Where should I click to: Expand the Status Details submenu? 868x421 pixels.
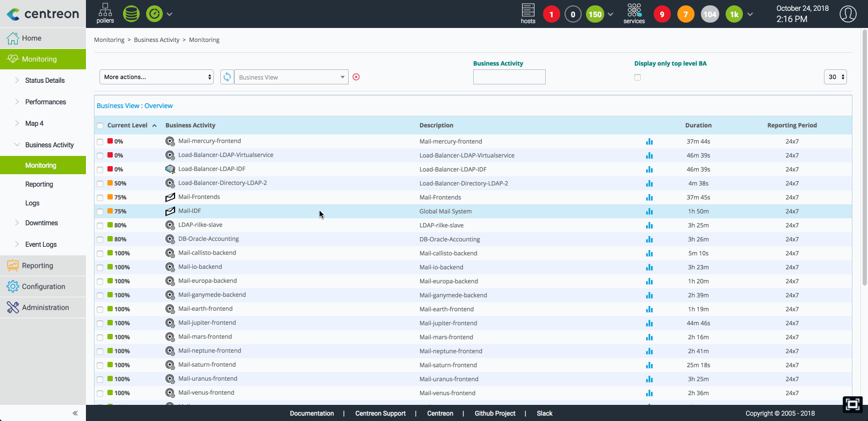point(45,81)
